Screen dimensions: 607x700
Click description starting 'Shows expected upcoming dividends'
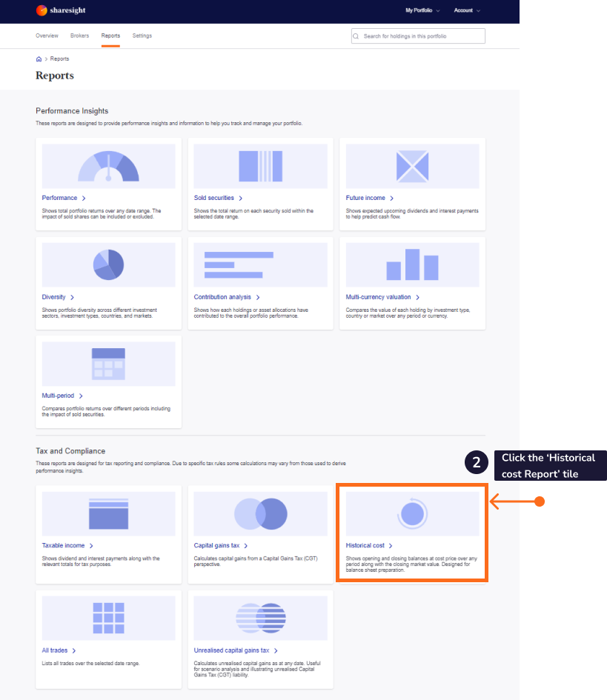point(412,214)
